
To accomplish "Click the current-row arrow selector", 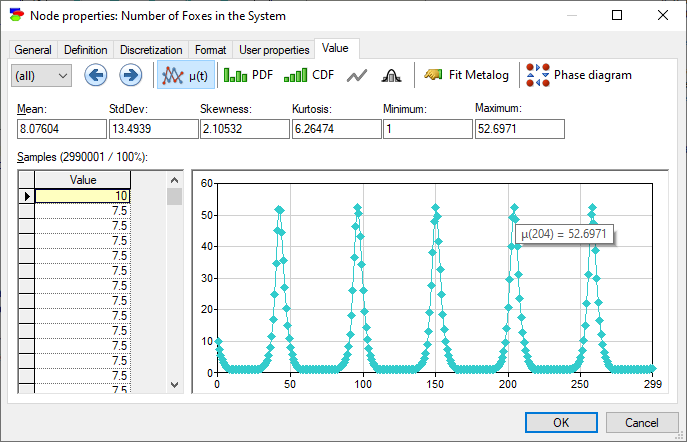I will pos(26,196).
